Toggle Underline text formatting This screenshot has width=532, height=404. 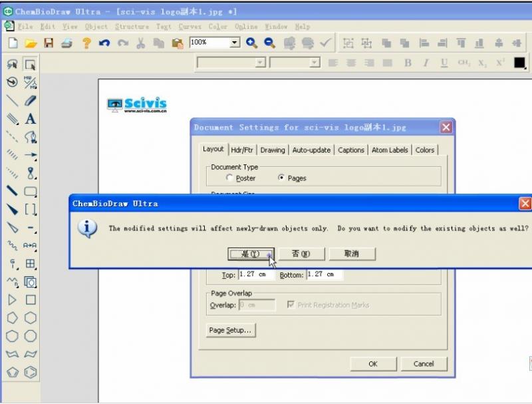[444, 63]
